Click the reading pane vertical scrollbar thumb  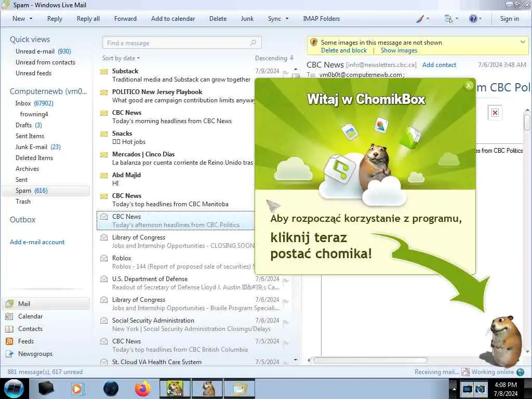pyautogui.click(x=527, y=122)
